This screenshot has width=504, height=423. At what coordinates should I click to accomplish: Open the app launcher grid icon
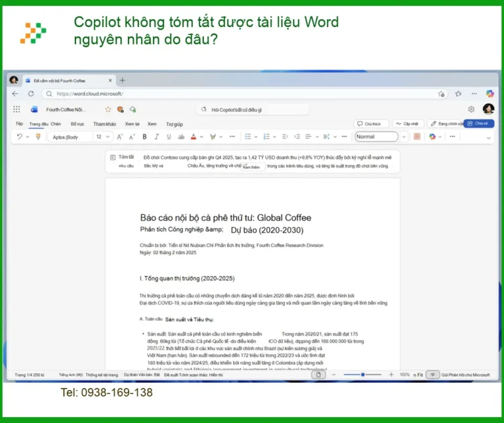(16, 110)
